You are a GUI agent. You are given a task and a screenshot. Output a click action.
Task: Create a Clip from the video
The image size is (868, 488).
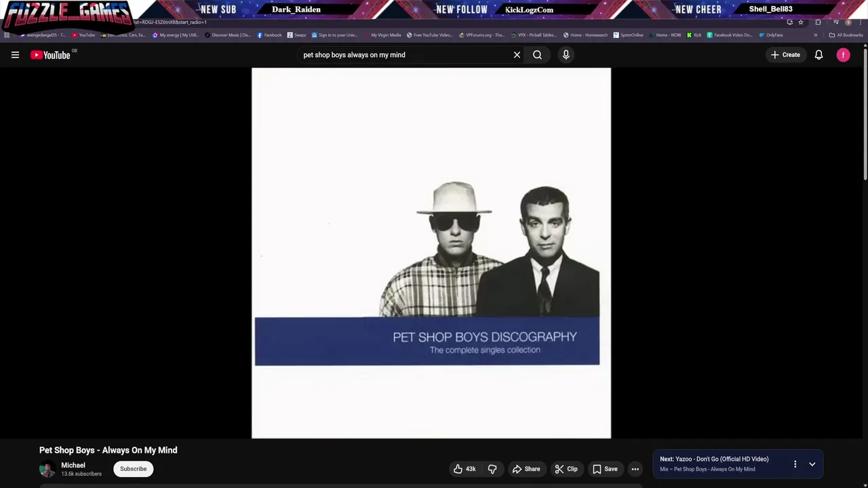(566, 469)
